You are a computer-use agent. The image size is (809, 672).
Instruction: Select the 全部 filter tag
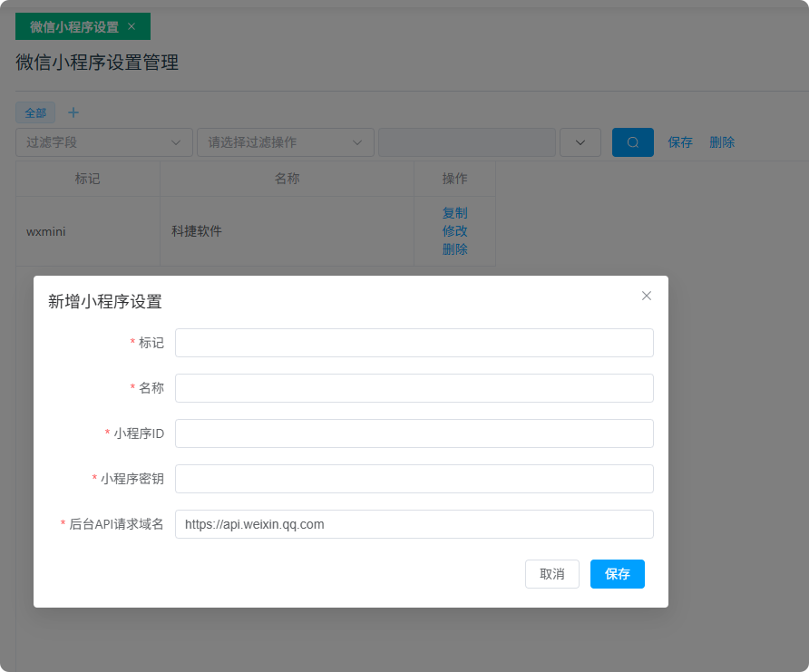coord(35,113)
